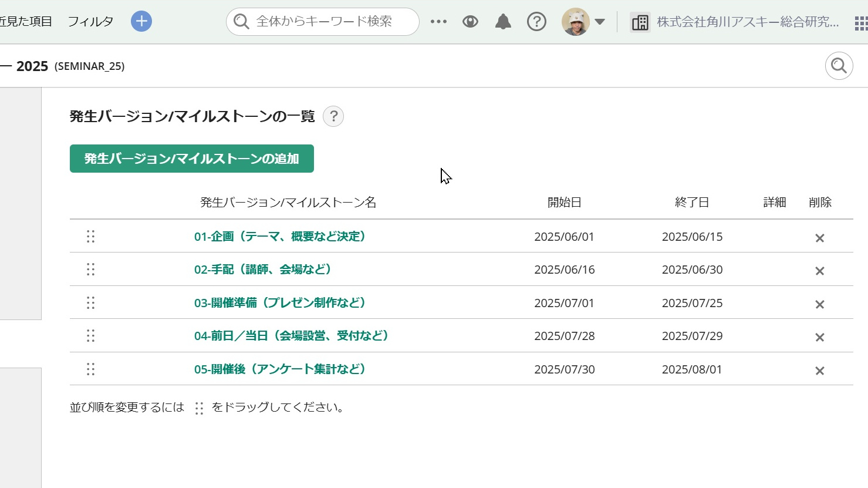Open the three-dots more menu
The width and height of the screenshot is (868, 488).
click(x=438, y=22)
